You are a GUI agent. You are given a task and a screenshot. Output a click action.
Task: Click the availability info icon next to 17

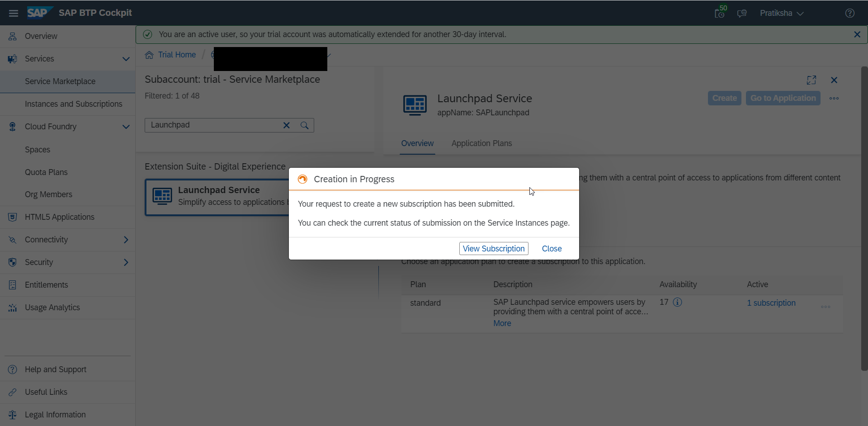pos(677,302)
